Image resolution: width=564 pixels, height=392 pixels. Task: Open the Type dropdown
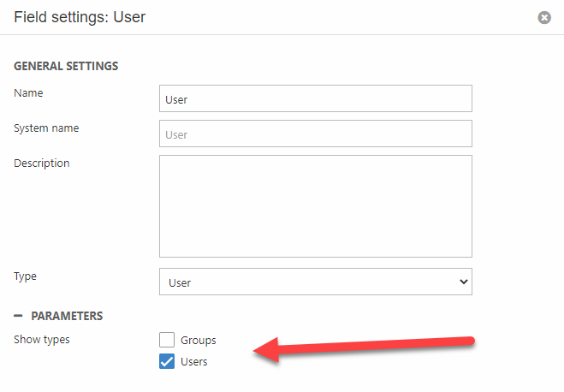(x=315, y=282)
